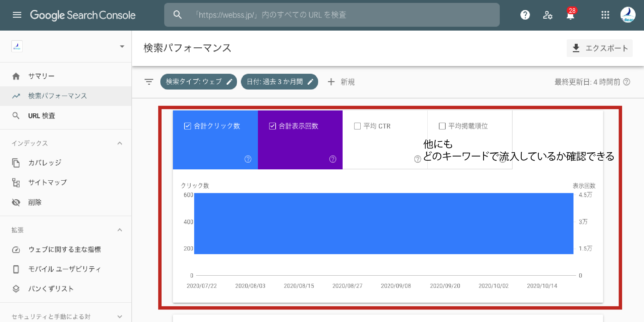Click the magnifier icon beside URL 検査
The width and height of the screenshot is (644, 322).
[16, 116]
